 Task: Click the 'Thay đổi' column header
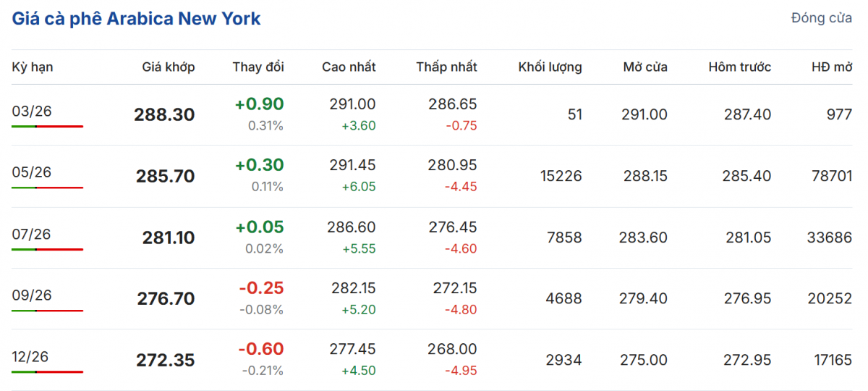coord(258,67)
